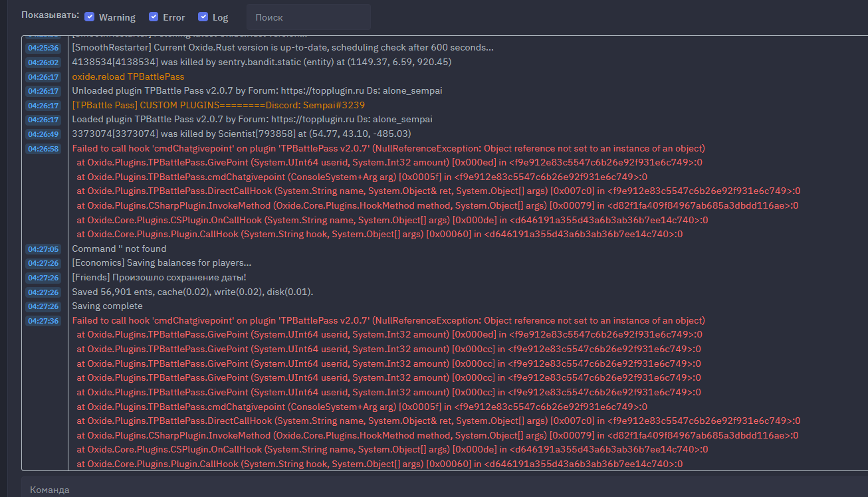Uncheck the Log filter checkbox
The image size is (868, 497).
pos(203,17)
